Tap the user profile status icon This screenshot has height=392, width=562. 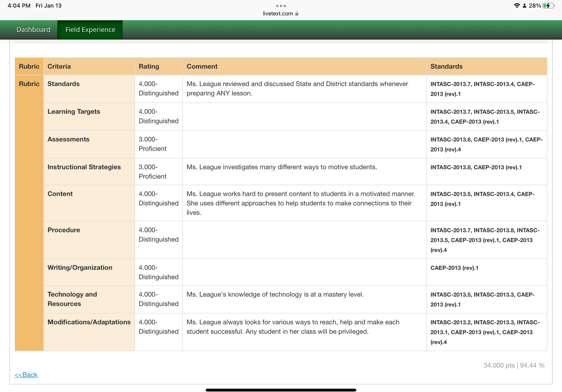point(524,6)
